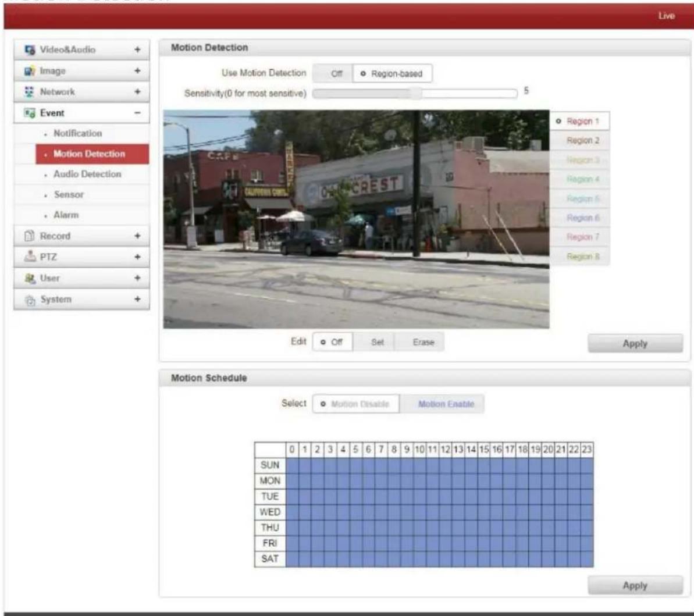This screenshot has height=616, width=694.
Task: Click the FRI row label in schedule
Action: [x=270, y=543]
